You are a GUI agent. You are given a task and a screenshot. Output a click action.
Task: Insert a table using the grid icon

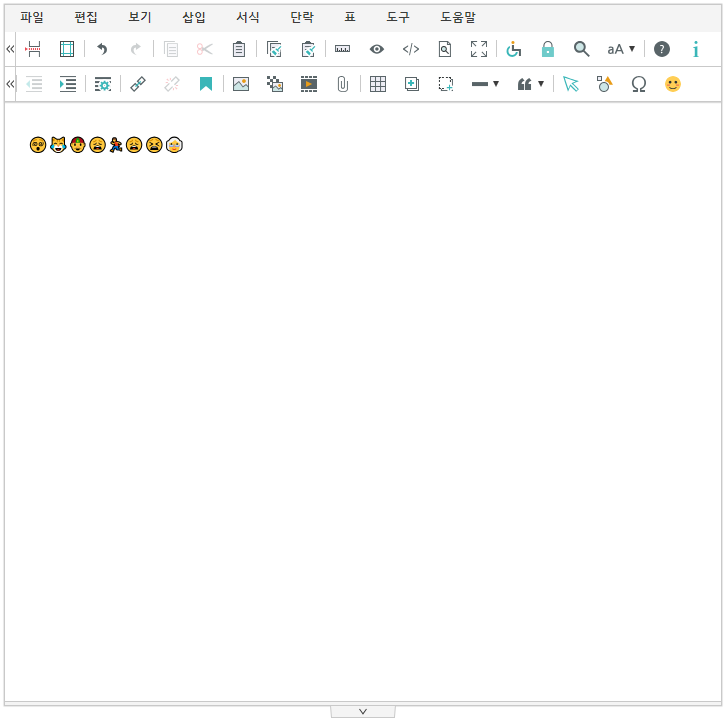[x=378, y=85]
